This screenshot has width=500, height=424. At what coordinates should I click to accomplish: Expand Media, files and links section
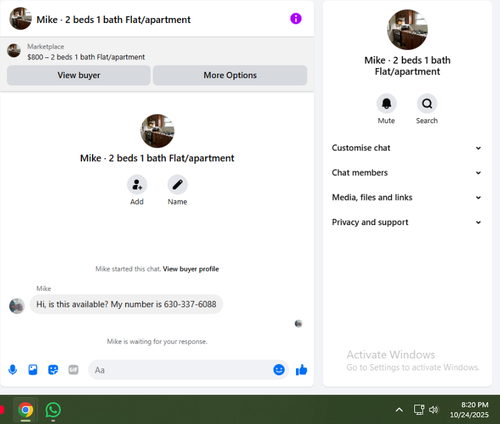click(407, 197)
